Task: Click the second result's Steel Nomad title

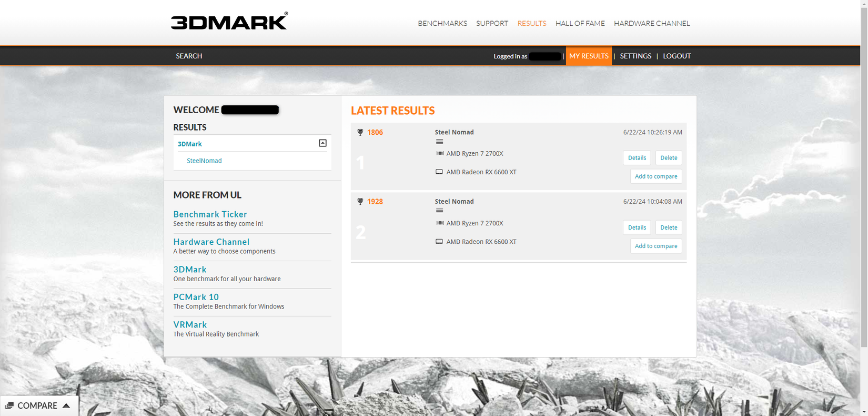Action: [454, 202]
